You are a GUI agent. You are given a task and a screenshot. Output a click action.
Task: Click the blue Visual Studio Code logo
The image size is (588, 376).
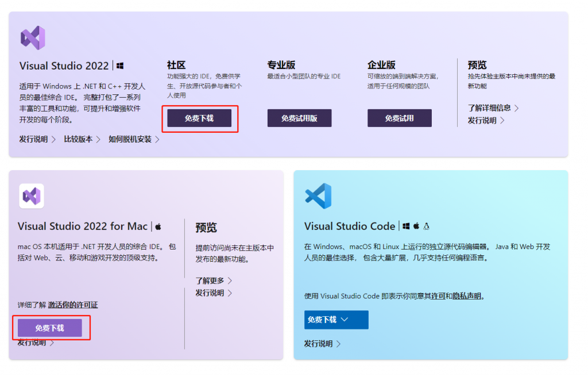point(318,196)
